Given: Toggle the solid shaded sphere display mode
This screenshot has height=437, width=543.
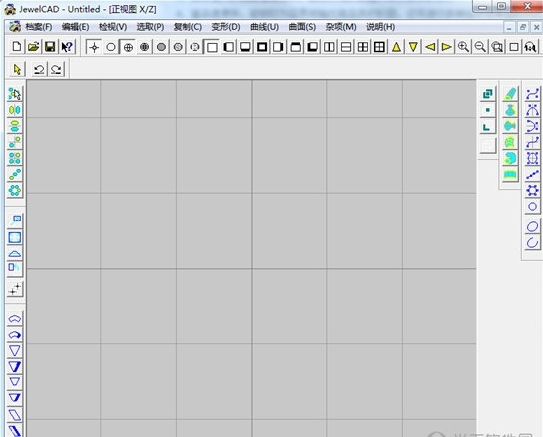Looking at the screenshot, I should coord(161,47).
